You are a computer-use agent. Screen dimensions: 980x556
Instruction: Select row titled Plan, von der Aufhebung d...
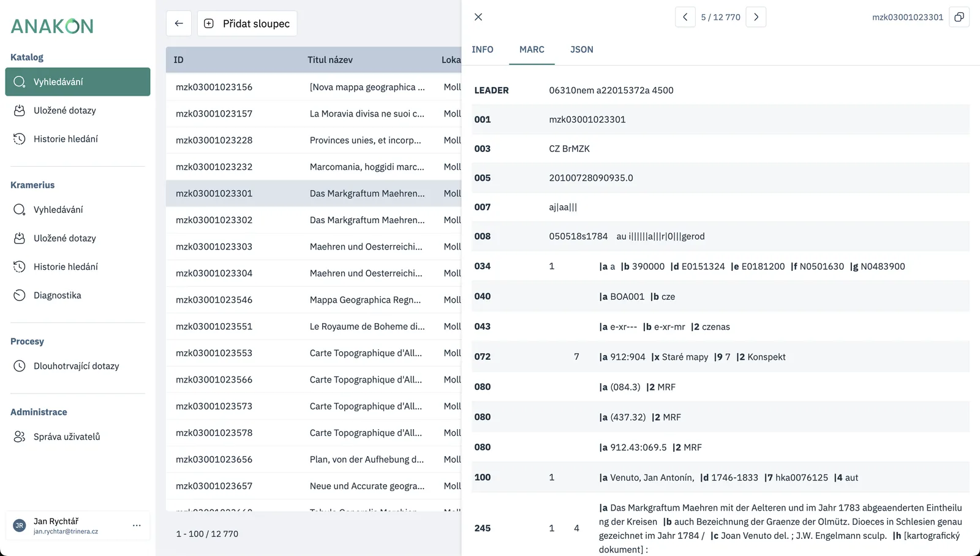[x=314, y=459]
